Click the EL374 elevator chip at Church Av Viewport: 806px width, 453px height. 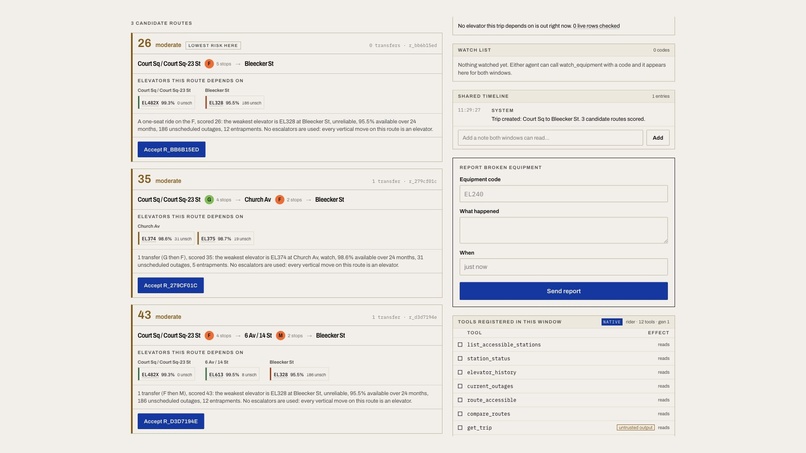[167, 239]
